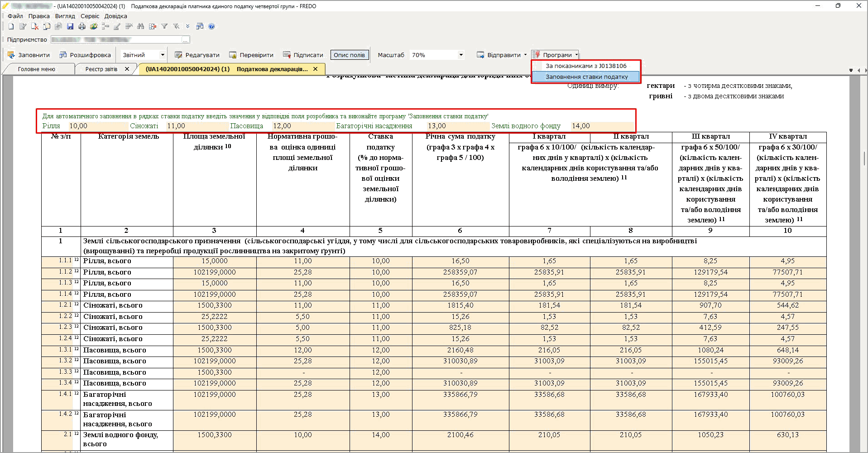Click the blue floppy disk save icon

(x=70, y=26)
